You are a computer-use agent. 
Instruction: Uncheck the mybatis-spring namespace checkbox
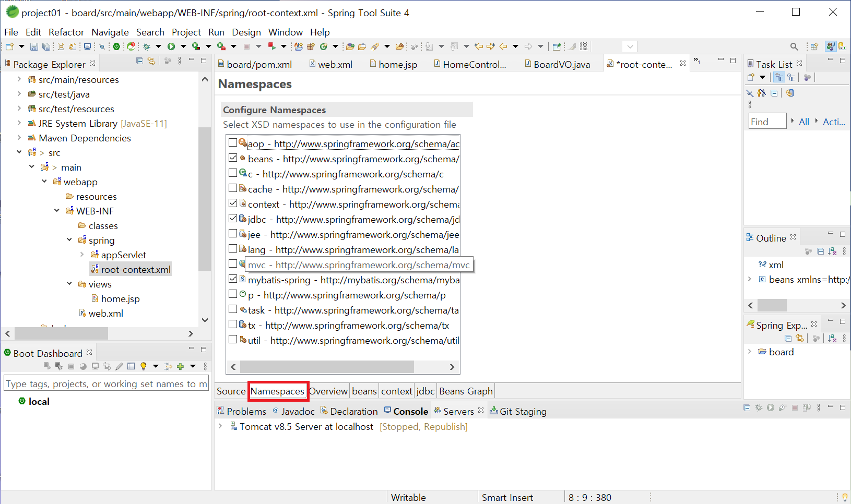pyautogui.click(x=233, y=279)
